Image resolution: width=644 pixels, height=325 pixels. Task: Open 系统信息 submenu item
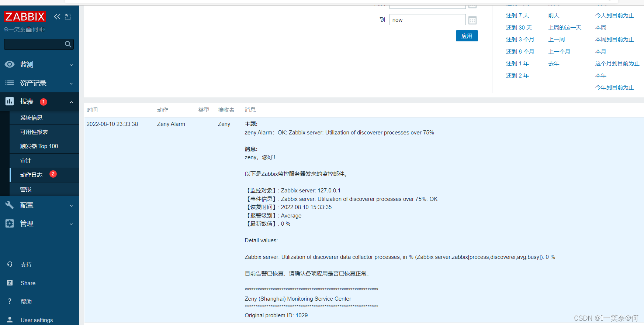pos(44,118)
